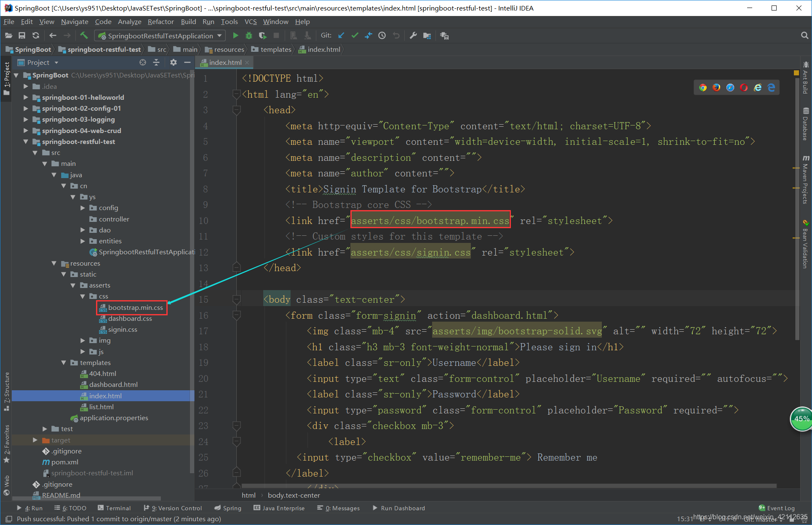This screenshot has height=525, width=812.
Task: Open page in Internet Explorer icon
Action: click(x=758, y=88)
